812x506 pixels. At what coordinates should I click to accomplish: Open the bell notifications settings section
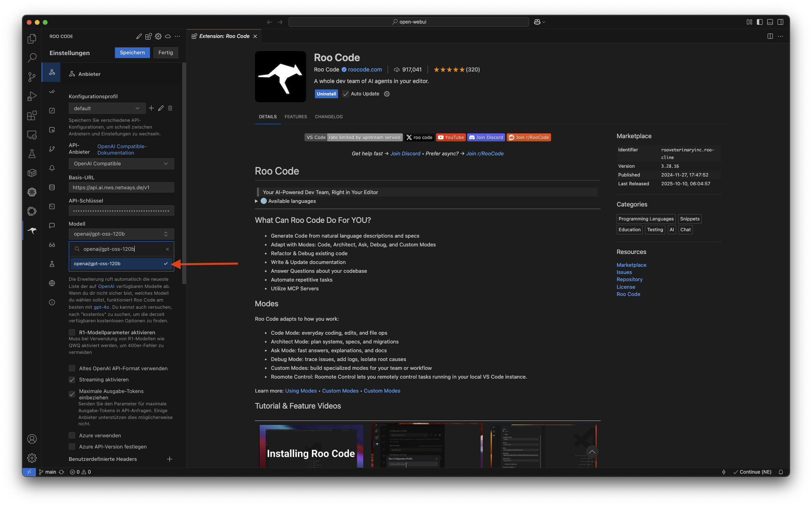click(52, 168)
